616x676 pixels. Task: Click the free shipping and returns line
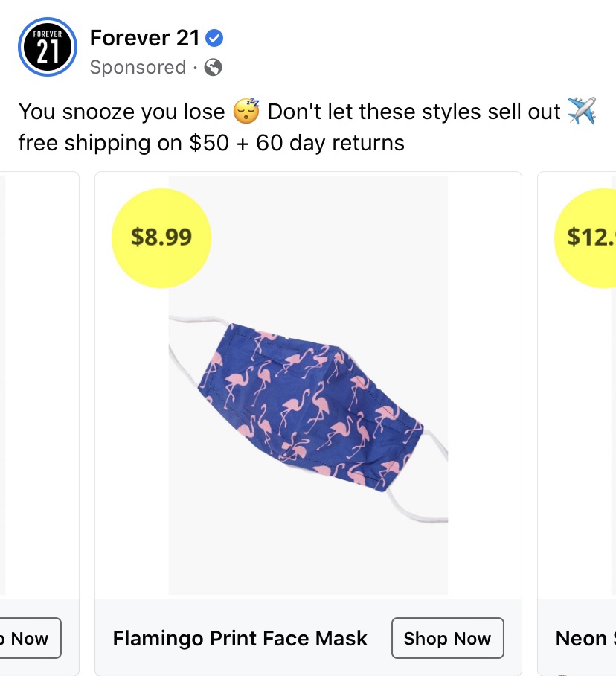click(x=211, y=142)
